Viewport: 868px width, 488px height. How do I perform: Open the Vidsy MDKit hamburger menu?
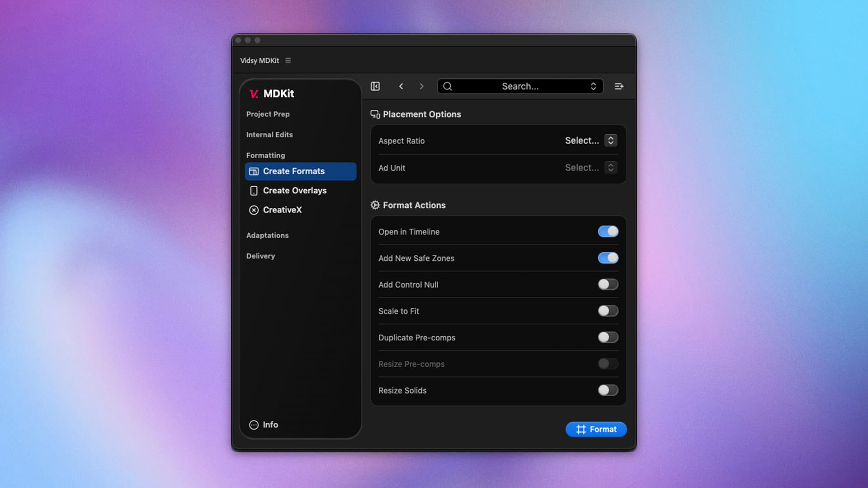point(288,60)
